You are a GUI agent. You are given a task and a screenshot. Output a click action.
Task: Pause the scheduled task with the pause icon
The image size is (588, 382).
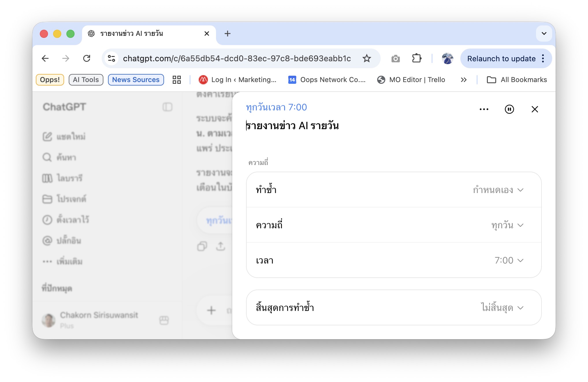tap(509, 109)
